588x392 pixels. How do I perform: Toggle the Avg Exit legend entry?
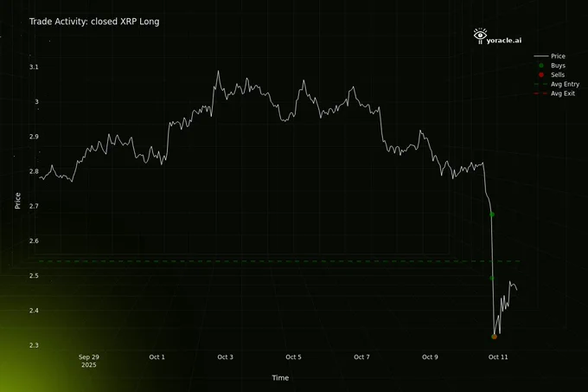click(554, 93)
